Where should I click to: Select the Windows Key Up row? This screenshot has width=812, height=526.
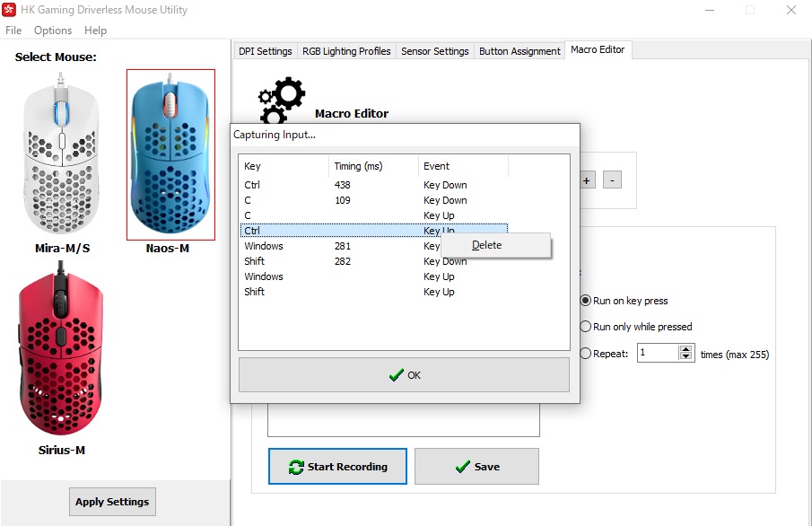click(374, 276)
